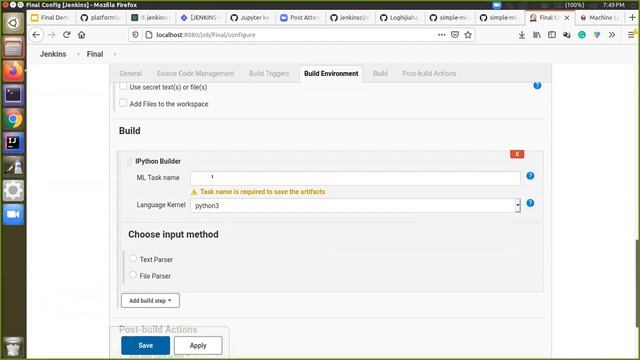Open the Final job breadcrumb link
The image size is (640, 360).
click(x=95, y=54)
